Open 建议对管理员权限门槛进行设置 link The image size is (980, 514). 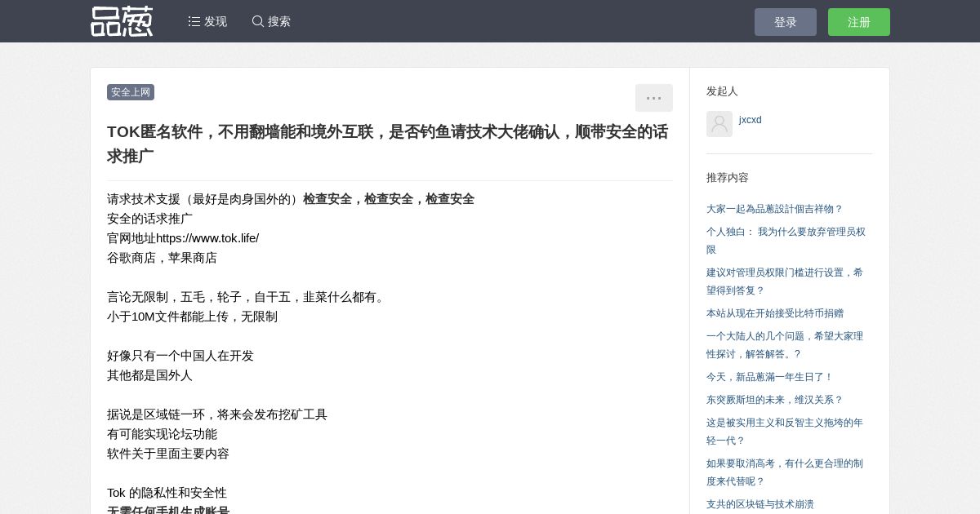tap(785, 281)
